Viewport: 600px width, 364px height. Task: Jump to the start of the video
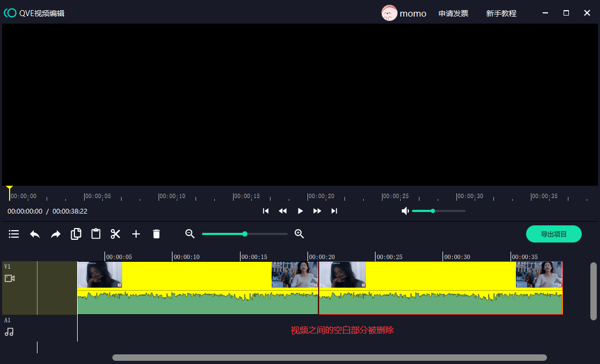coord(266,211)
